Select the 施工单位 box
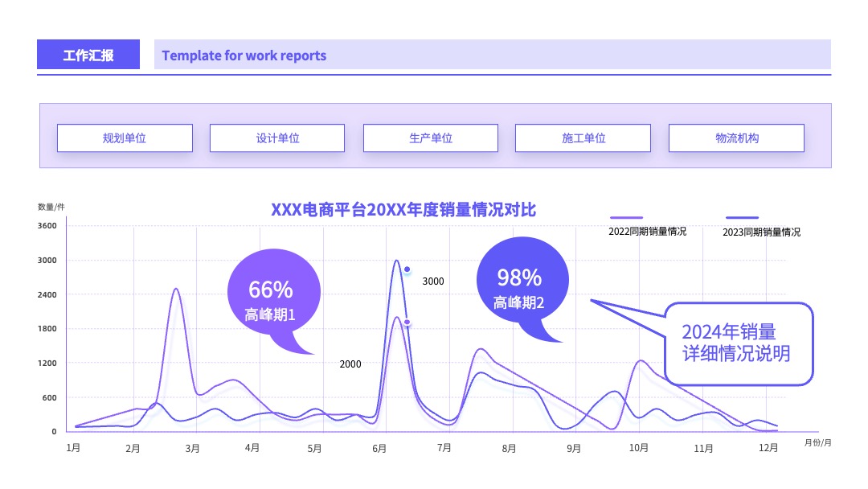The width and height of the screenshot is (868, 489). pyautogui.click(x=583, y=138)
